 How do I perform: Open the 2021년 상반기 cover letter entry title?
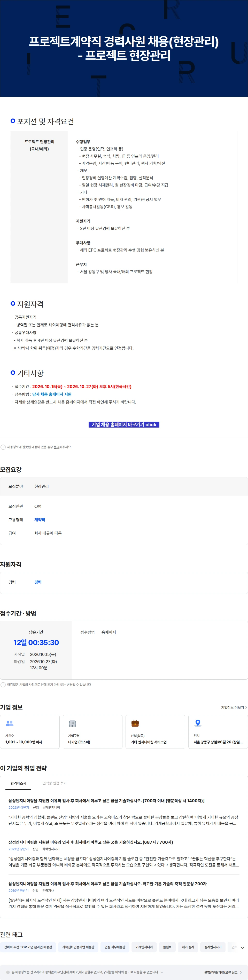(91, 842)
